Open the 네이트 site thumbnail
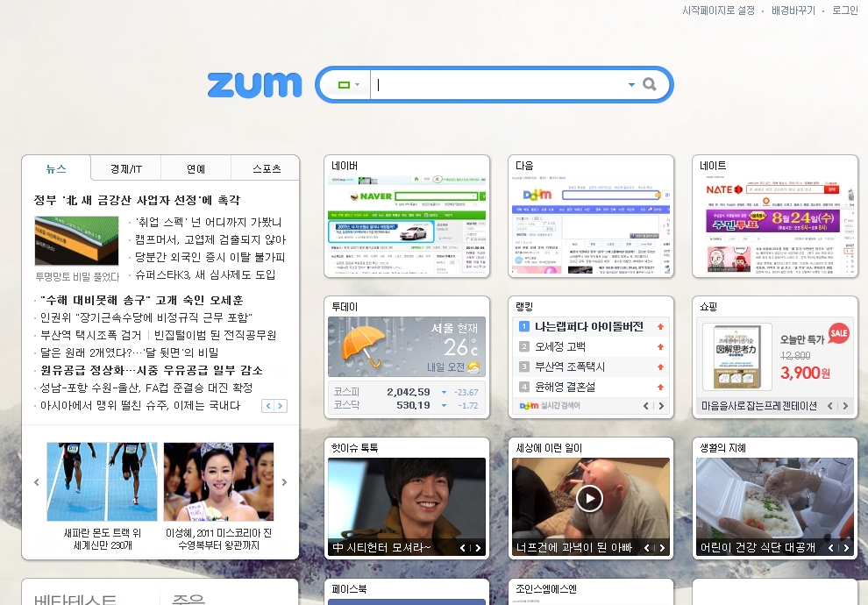Screen dimensions: 868x605 coord(775,226)
